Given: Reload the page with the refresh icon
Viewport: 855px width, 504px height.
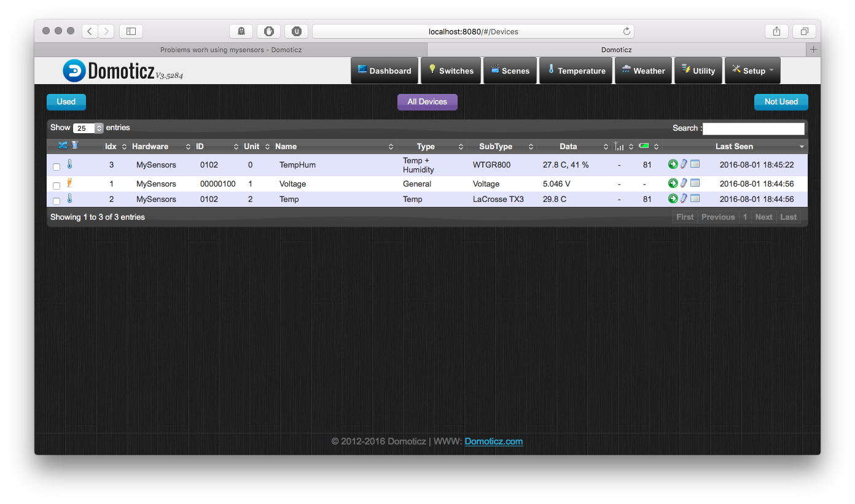Looking at the screenshot, I should pos(627,31).
